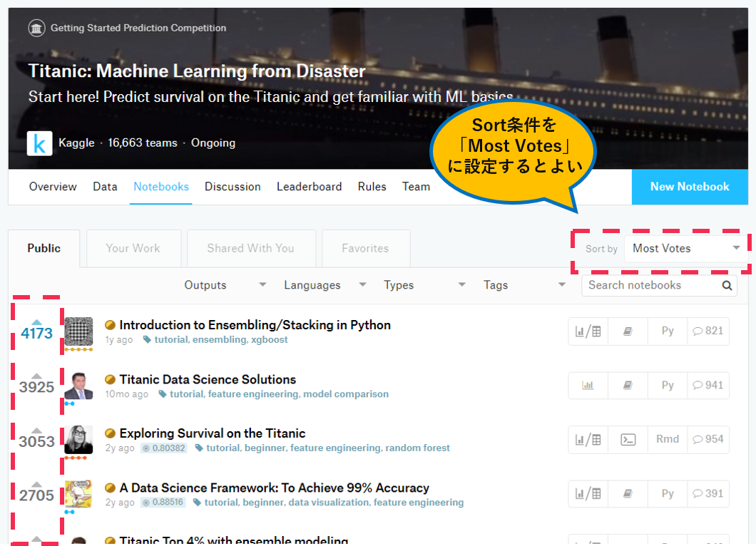Screen dimensions: 756x546
Task: Click the comments icon showing 954
Action: coord(698,440)
